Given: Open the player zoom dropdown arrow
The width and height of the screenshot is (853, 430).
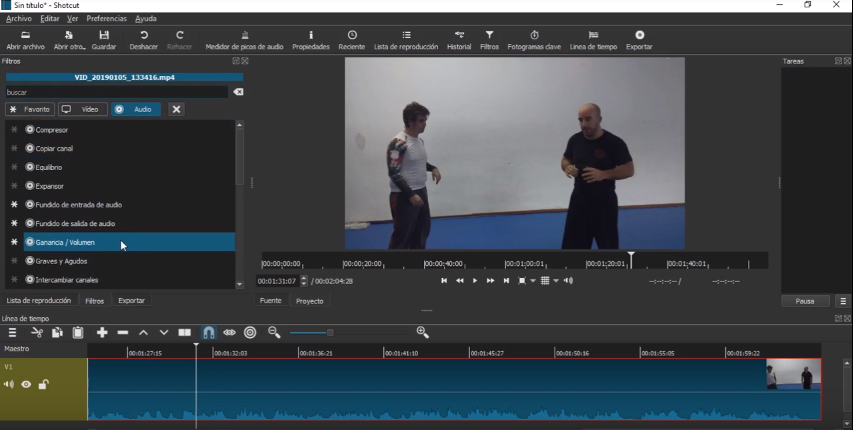Looking at the screenshot, I should tap(533, 281).
